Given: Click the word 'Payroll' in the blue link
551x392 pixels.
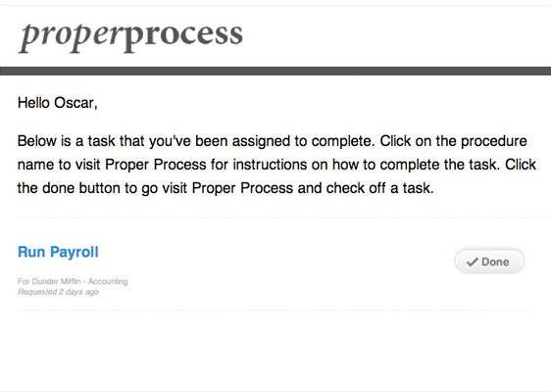Looking at the screenshot, I should point(75,252).
